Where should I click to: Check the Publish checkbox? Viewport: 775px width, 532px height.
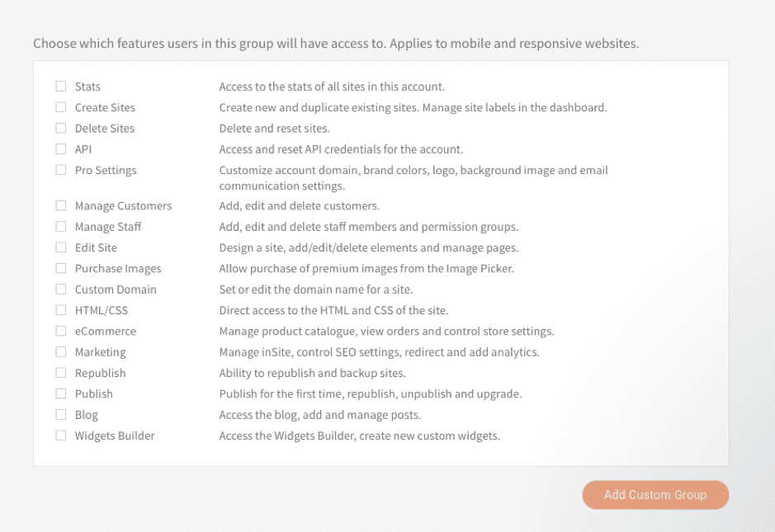pyautogui.click(x=61, y=393)
